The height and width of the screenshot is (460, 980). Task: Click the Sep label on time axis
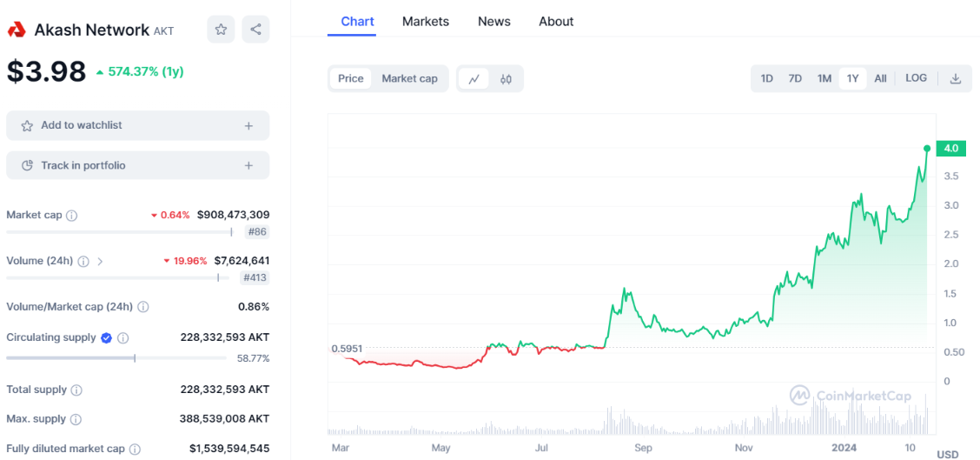[x=643, y=448]
